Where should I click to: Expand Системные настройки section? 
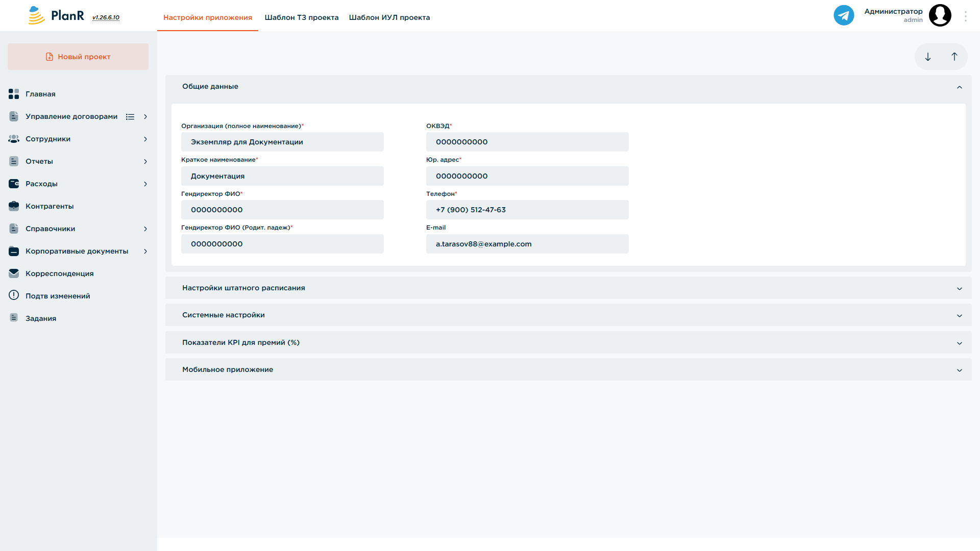click(x=568, y=315)
